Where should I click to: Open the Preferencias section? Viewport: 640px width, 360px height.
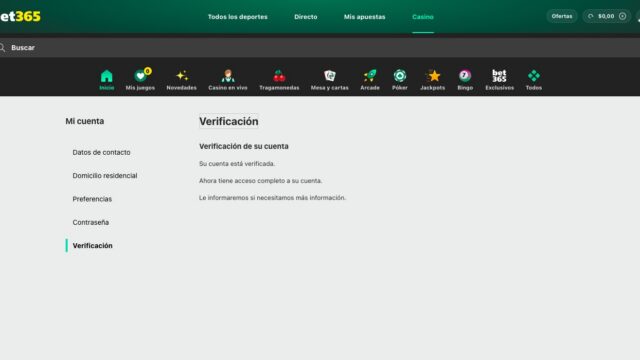(x=92, y=199)
